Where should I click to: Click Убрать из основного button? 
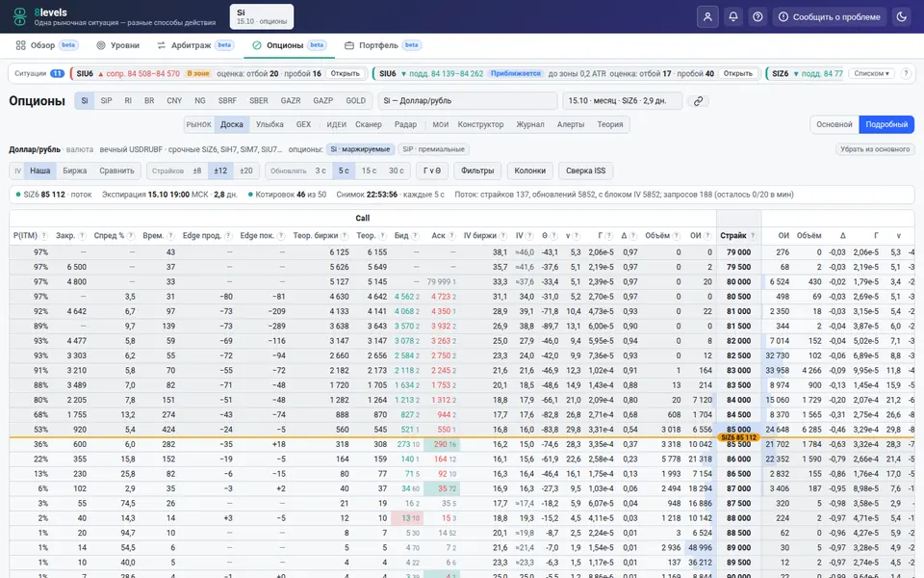click(x=875, y=149)
